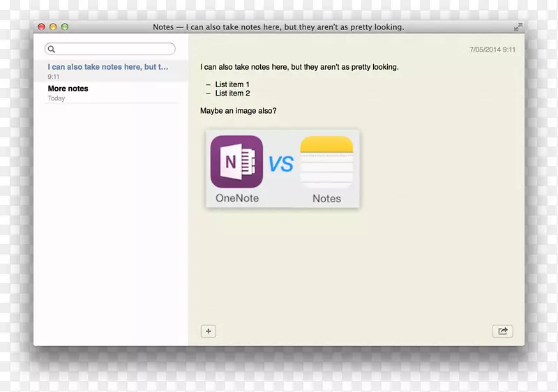
Task: Click the 'Today' label under More notes
Action: coord(56,98)
